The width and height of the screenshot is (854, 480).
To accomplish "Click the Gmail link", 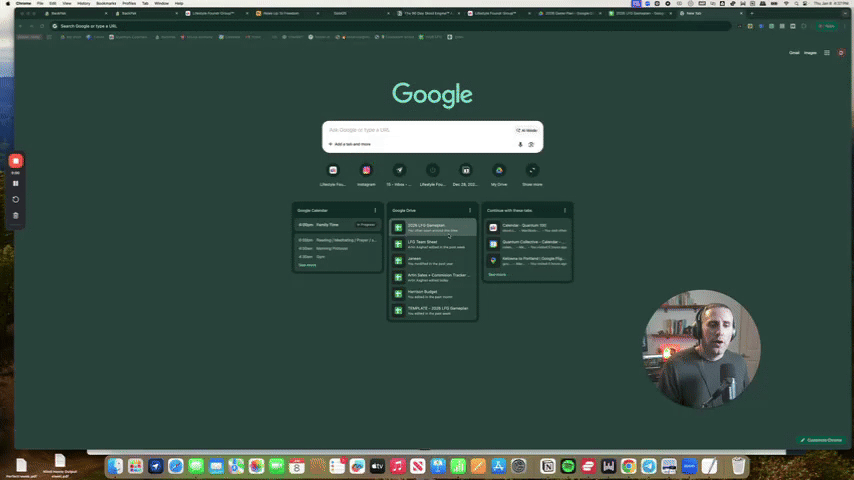I will click(794, 53).
